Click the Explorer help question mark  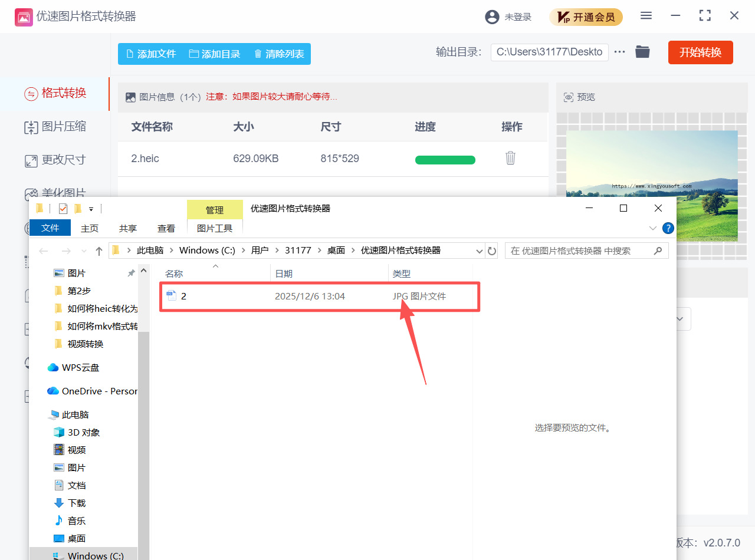pyautogui.click(x=668, y=228)
